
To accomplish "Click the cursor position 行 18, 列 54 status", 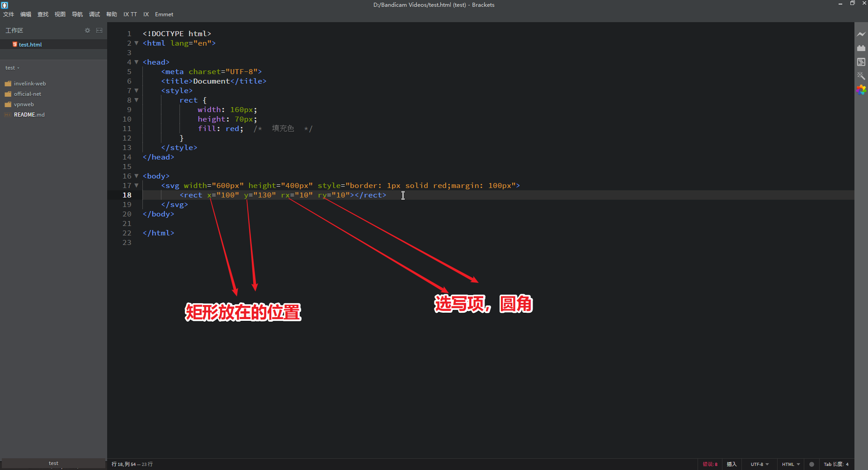I will point(124,464).
